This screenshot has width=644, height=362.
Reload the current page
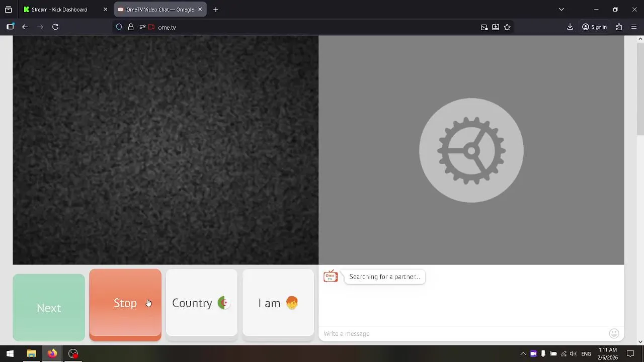pos(55,27)
